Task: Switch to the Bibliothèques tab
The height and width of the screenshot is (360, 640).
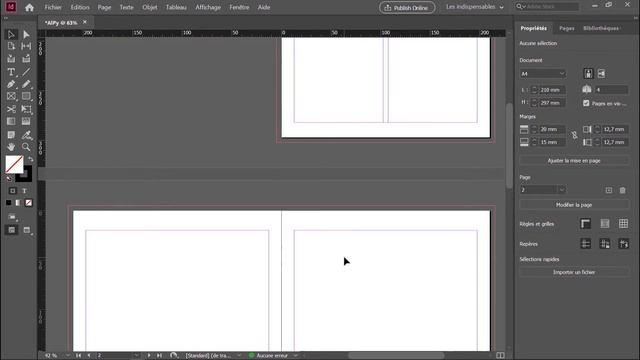Action: (x=601, y=28)
